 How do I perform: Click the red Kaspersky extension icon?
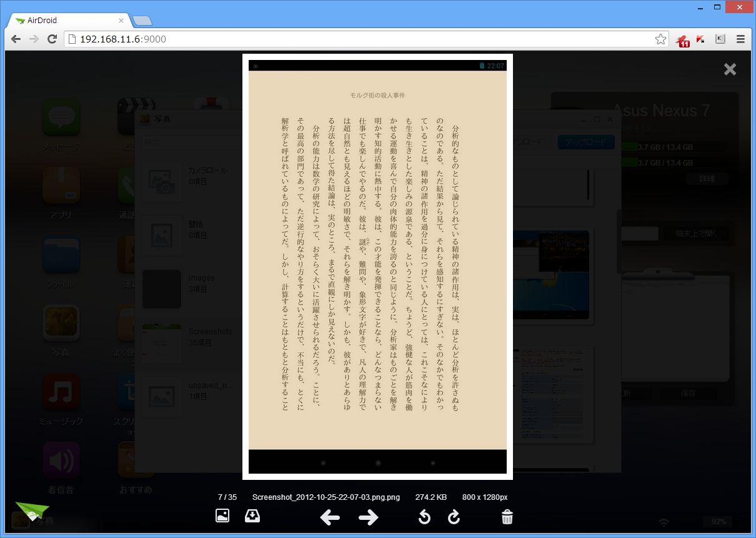(x=701, y=39)
